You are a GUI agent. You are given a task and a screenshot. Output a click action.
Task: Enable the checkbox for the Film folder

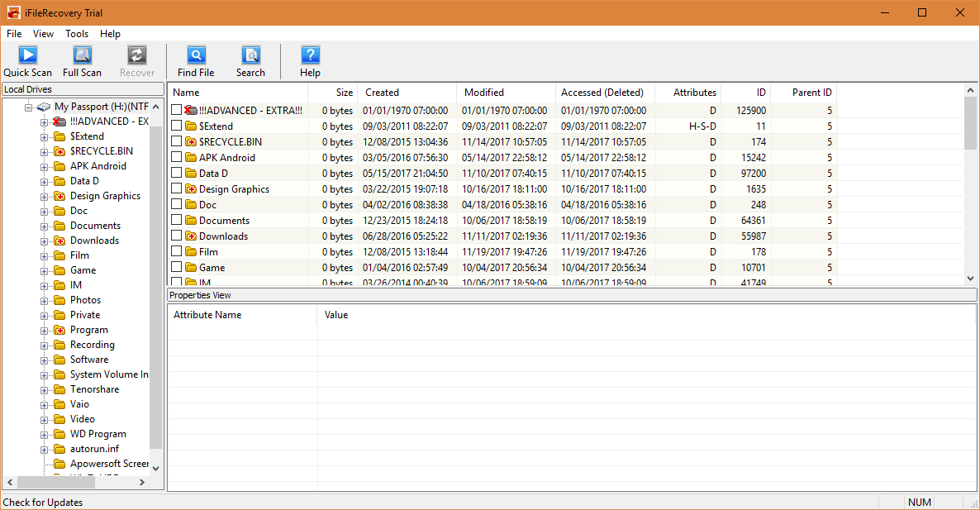click(x=176, y=251)
